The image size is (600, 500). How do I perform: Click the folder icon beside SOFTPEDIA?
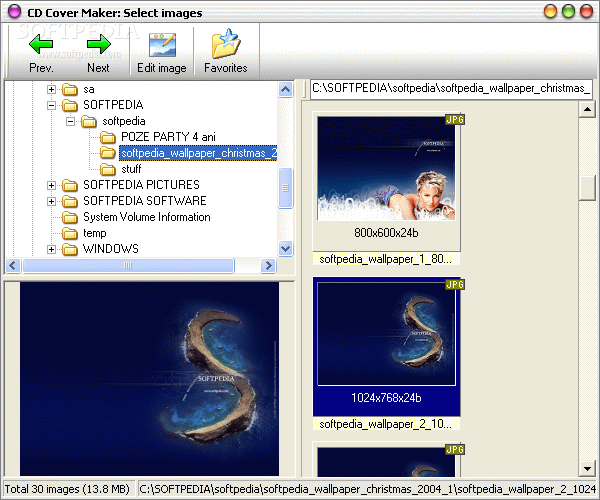[x=70, y=105]
